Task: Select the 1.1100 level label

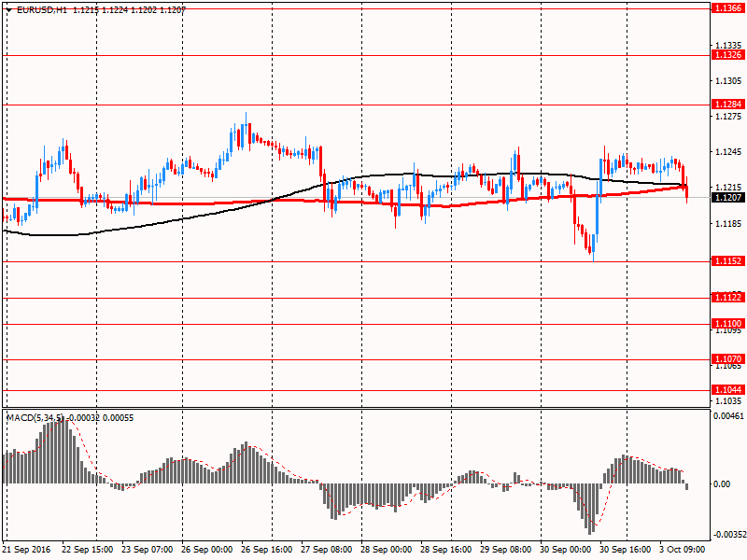Action: 728,324
